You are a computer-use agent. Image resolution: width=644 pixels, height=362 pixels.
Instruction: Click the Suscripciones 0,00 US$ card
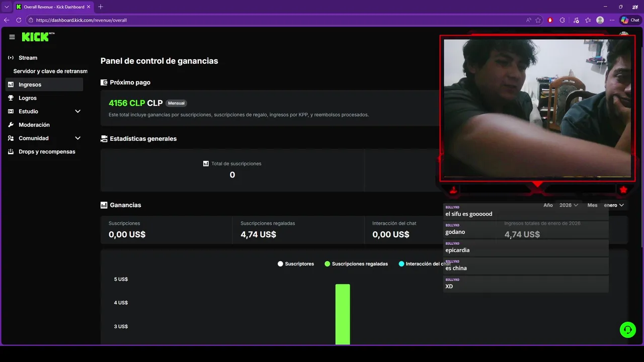pyautogui.click(x=166, y=230)
